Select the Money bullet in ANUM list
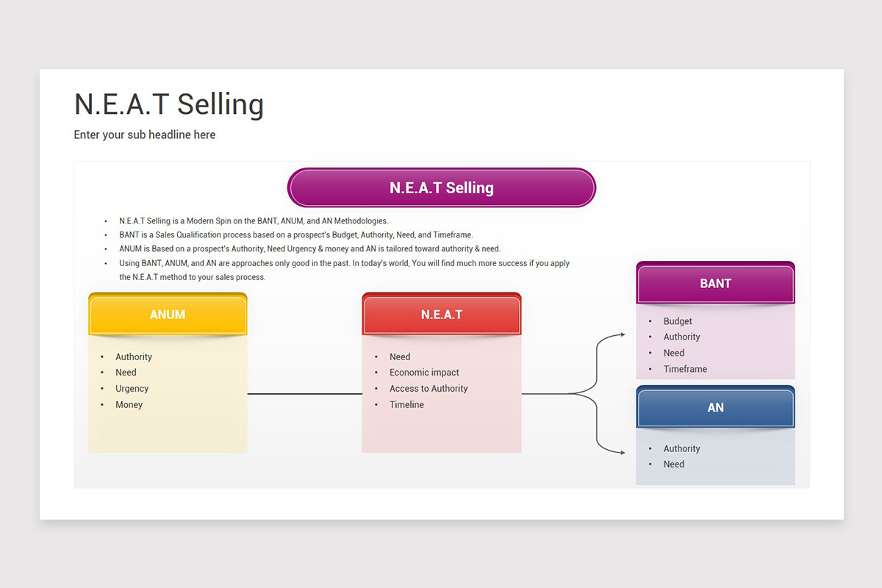882x588 pixels. click(129, 405)
